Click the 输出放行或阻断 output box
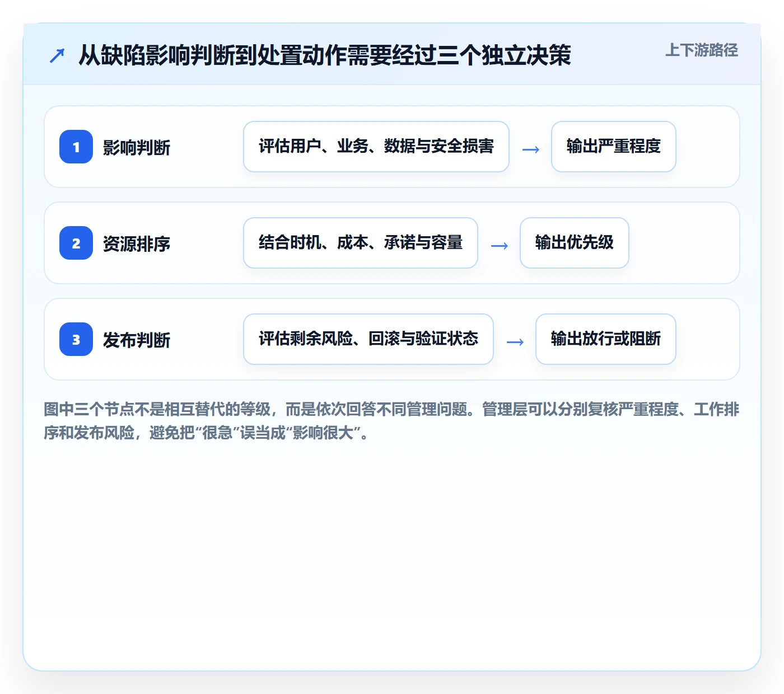Screen dimensions: 784x694 [x=606, y=339]
